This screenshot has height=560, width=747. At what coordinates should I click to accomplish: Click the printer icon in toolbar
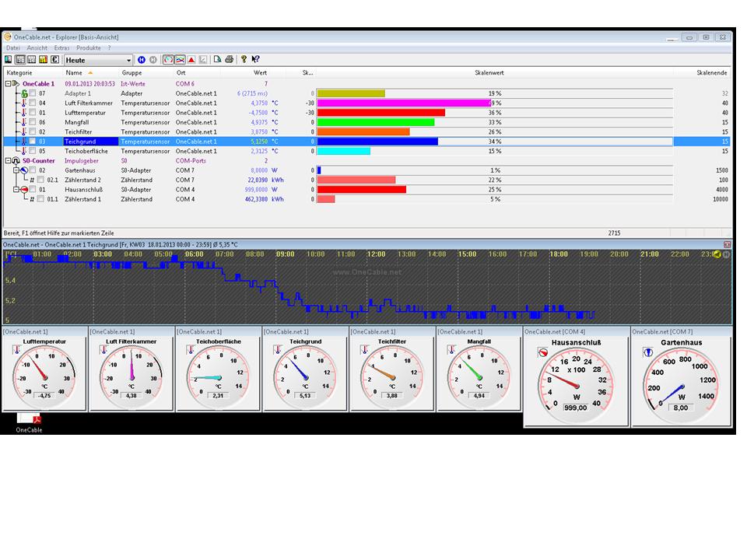tap(229, 60)
